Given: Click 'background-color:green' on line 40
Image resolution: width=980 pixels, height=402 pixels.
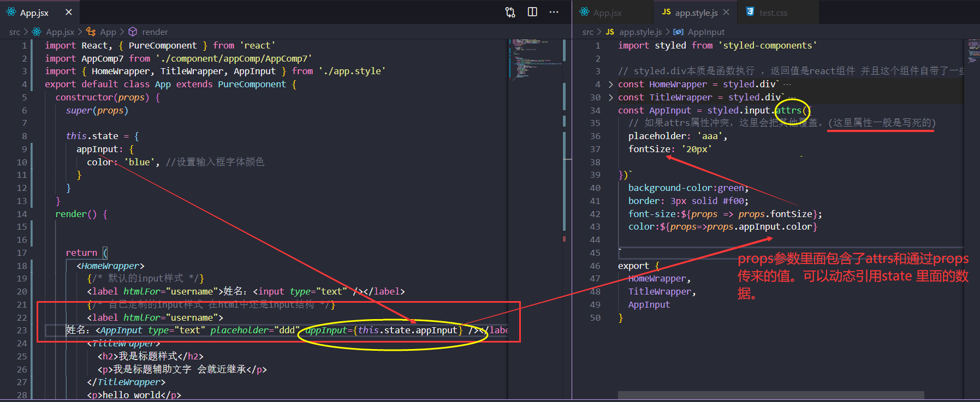Looking at the screenshot, I should (x=687, y=188).
